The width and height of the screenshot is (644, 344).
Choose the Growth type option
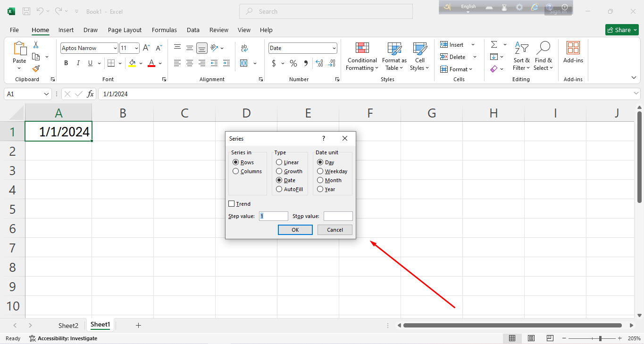pyautogui.click(x=279, y=171)
